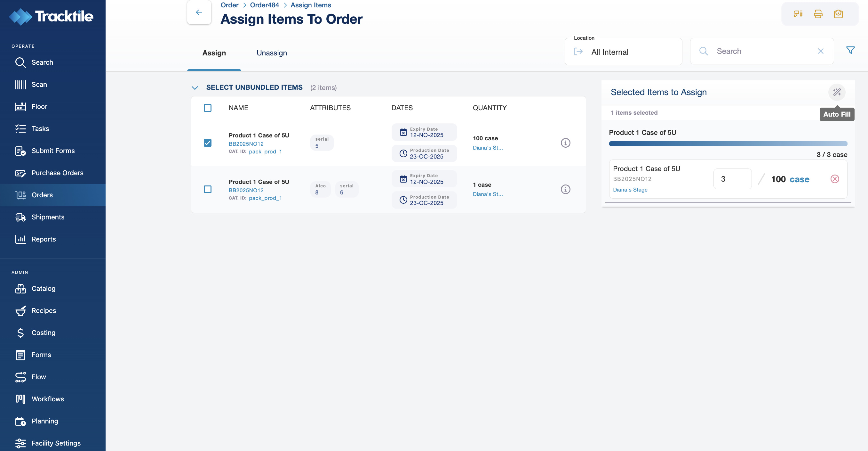Click the back arrow button

[x=199, y=12]
